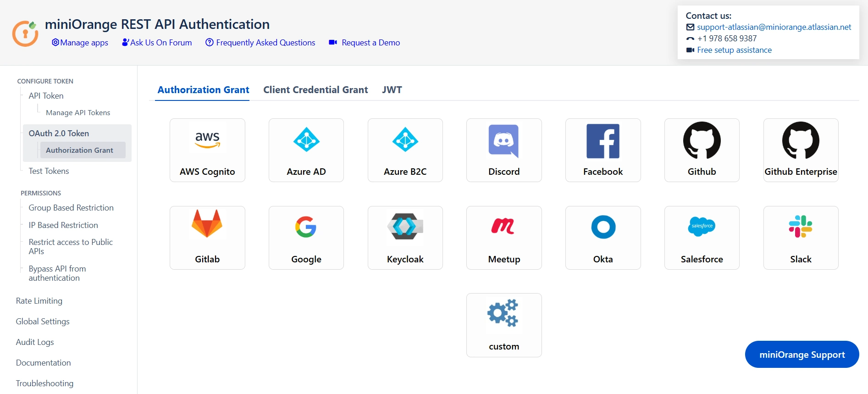Select the Slack provider icon
The height and width of the screenshot is (394, 868).
[801, 226]
